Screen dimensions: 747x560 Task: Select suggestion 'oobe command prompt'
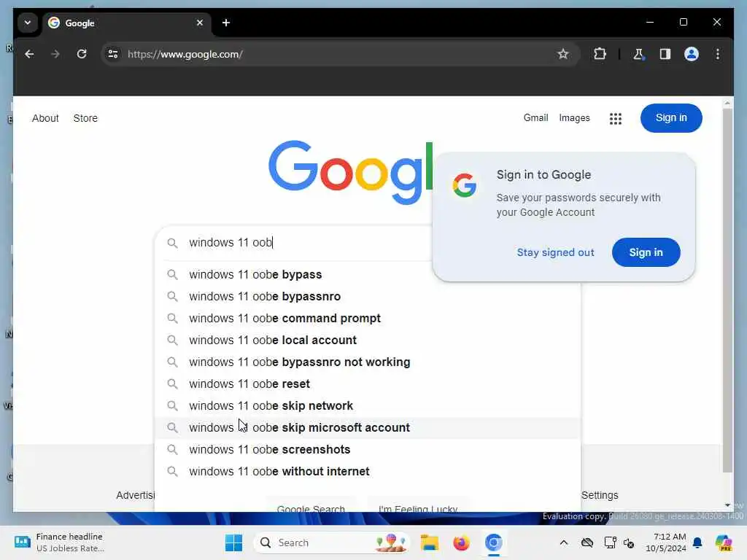pyautogui.click(x=368, y=319)
